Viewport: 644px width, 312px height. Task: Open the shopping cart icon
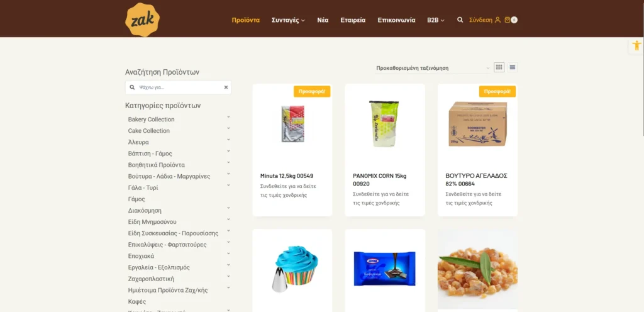[x=508, y=19]
